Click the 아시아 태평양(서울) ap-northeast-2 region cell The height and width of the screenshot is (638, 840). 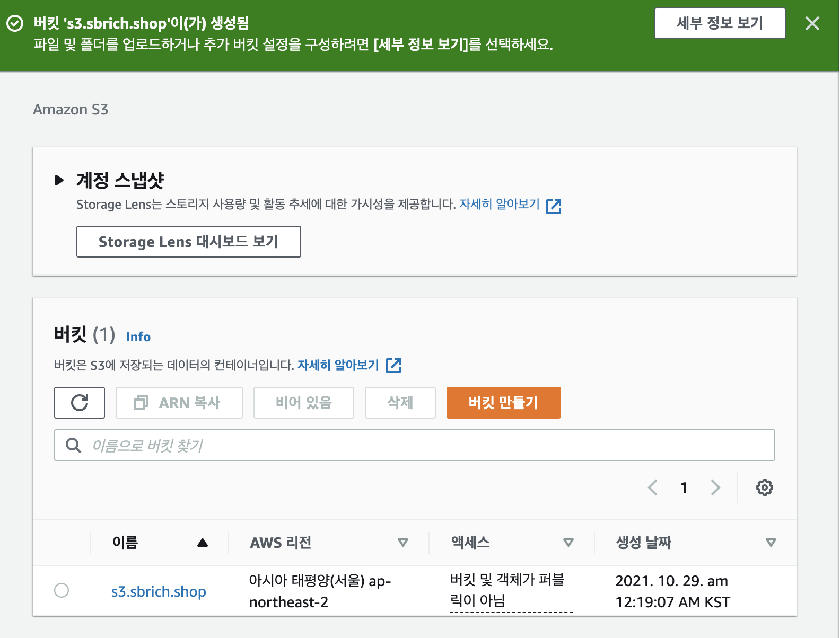pyautogui.click(x=320, y=591)
